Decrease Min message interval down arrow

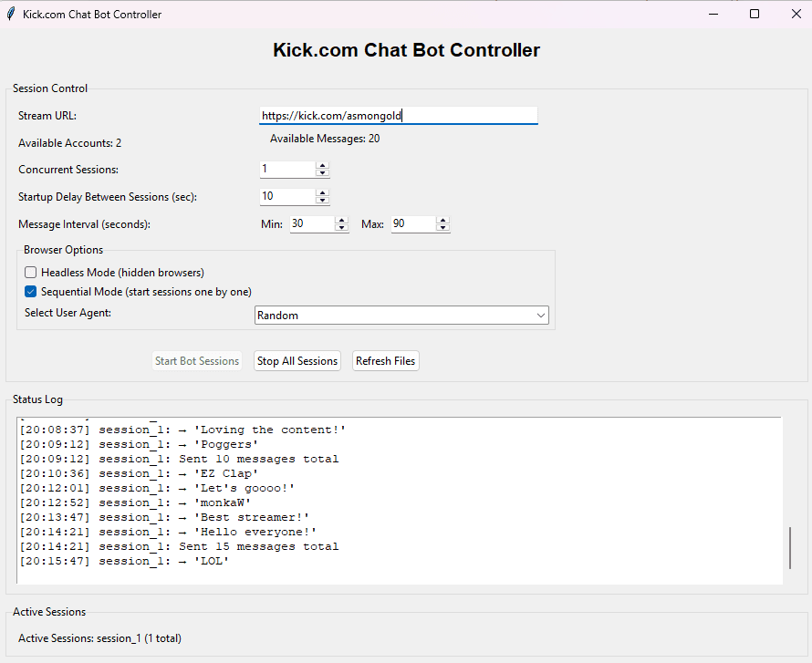click(342, 228)
